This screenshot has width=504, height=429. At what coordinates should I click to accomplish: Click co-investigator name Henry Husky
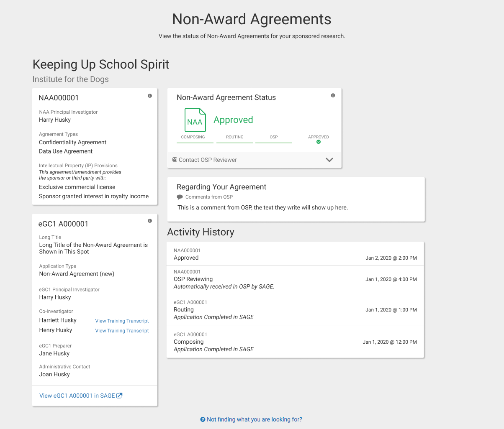pos(56,330)
